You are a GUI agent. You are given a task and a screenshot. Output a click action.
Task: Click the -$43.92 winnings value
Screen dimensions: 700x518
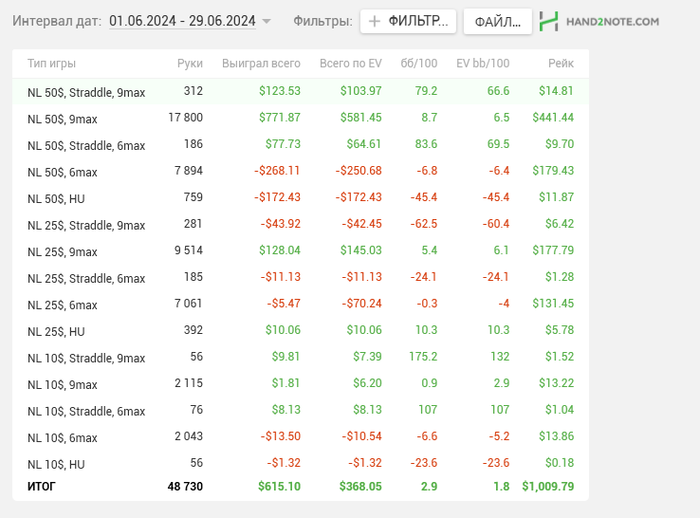[x=280, y=224]
